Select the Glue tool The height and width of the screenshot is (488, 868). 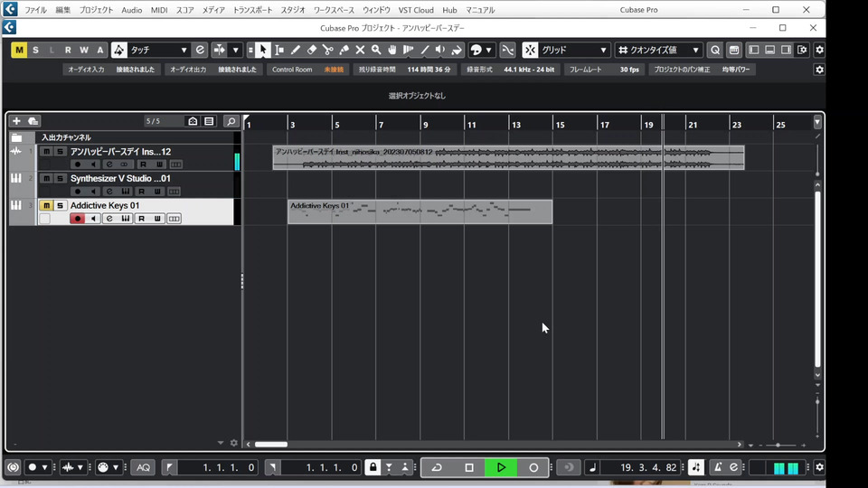coord(344,50)
